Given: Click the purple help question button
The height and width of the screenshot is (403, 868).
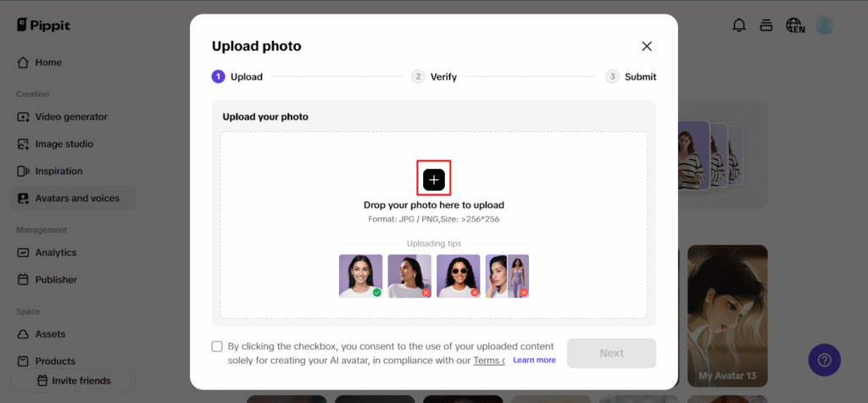Looking at the screenshot, I should pos(824,361).
